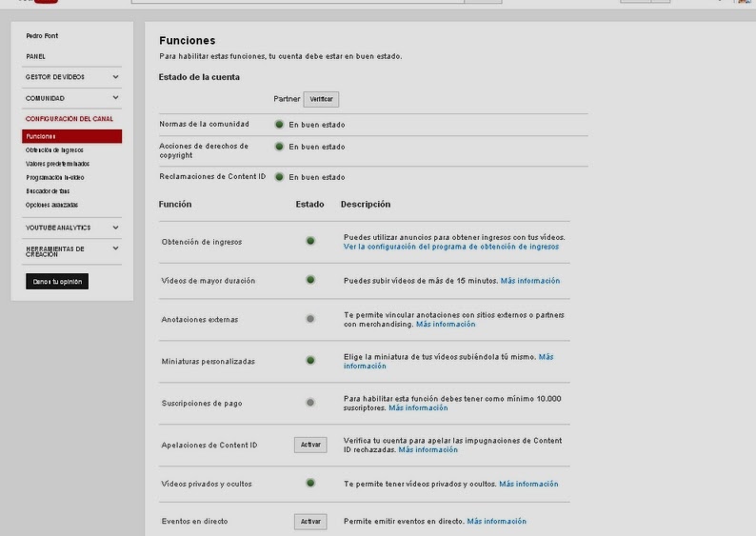Viewport: 756px width, 536px height.
Task: Click green status dot for Vídeos privados y ocultos
Action: click(310, 483)
